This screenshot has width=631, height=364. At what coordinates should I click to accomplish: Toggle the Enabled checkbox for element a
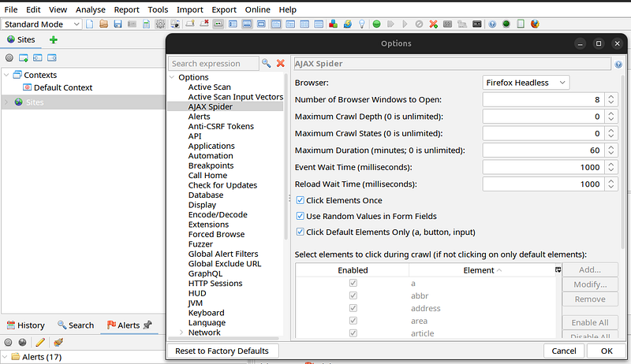353,283
